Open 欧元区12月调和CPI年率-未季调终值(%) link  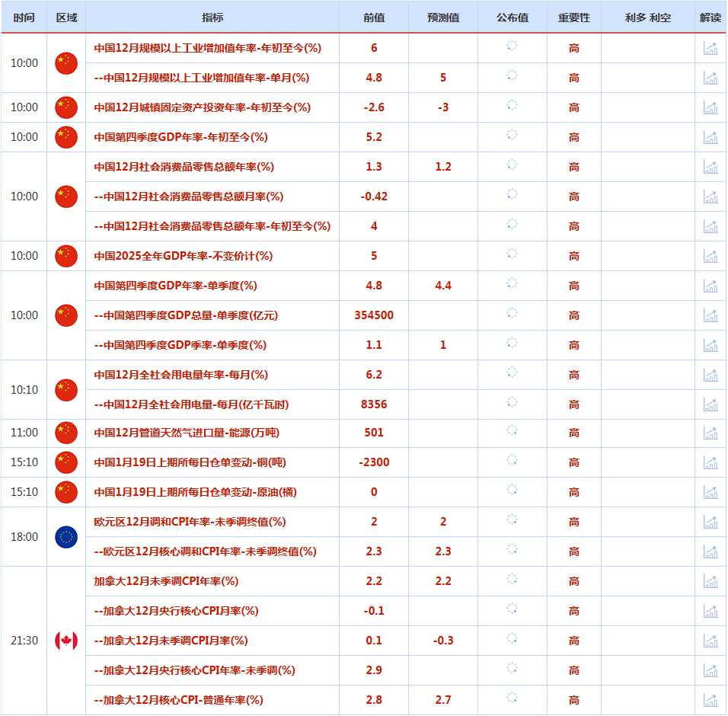click(190, 522)
